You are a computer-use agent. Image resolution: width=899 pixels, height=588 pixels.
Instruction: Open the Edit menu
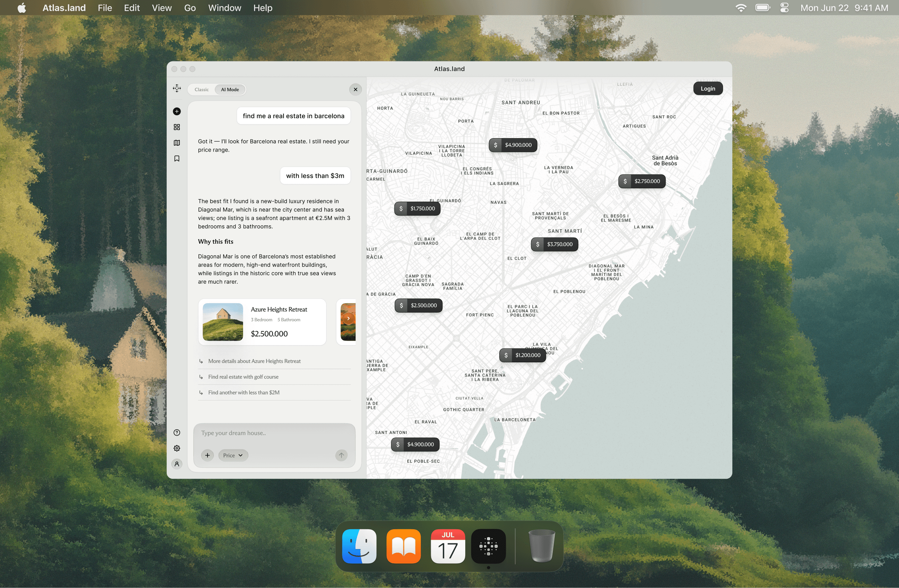132,7
